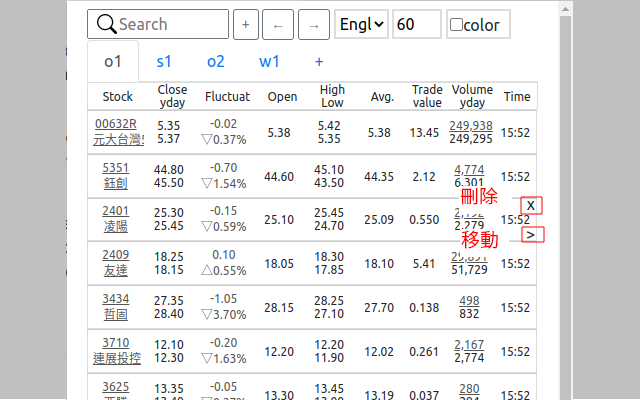Click the trade value 13.45

424,133
